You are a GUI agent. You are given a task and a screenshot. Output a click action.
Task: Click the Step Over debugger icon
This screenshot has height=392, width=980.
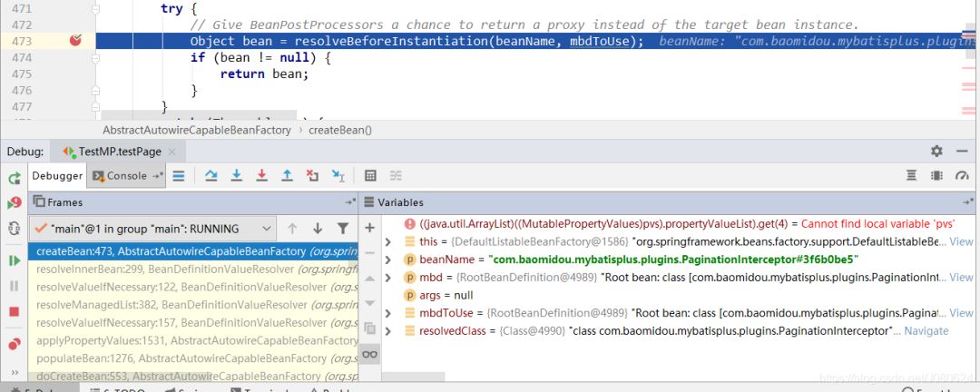pos(211,176)
